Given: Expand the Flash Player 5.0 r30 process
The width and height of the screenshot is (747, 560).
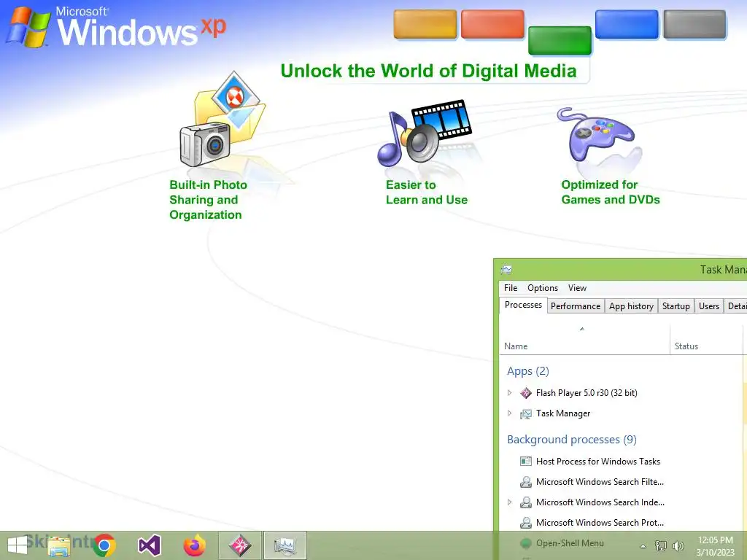Looking at the screenshot, I should (x=509, y=393).
